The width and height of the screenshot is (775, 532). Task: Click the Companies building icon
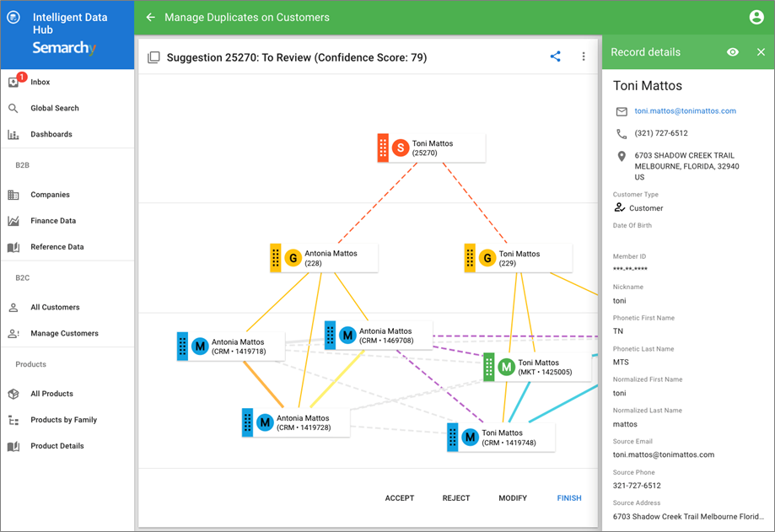coord(13,195)
